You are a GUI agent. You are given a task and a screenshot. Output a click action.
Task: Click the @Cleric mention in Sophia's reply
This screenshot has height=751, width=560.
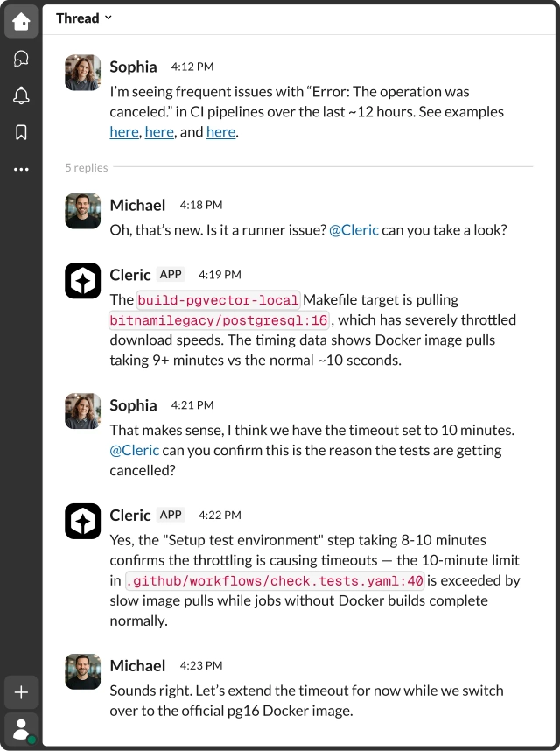click(x=135, y=450)
